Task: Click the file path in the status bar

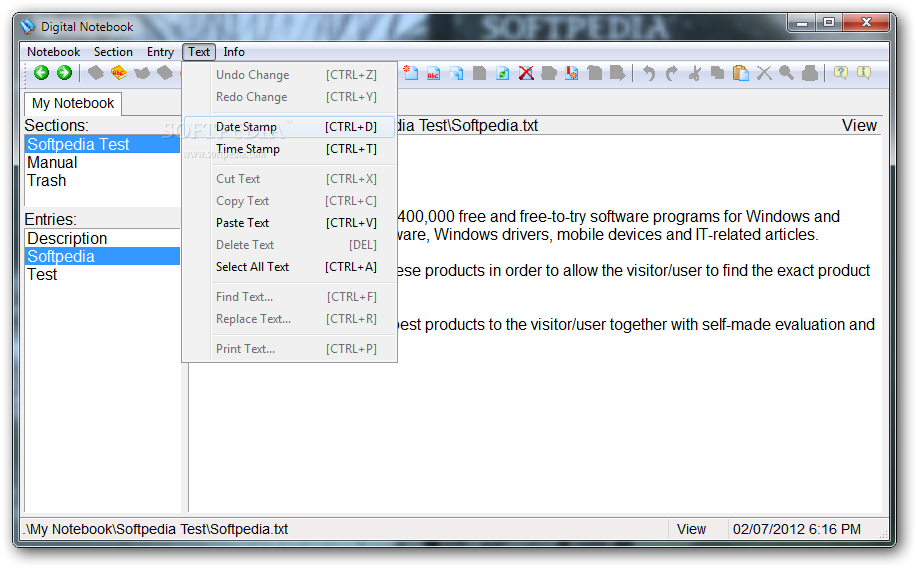Action: (x=156, y=529)
